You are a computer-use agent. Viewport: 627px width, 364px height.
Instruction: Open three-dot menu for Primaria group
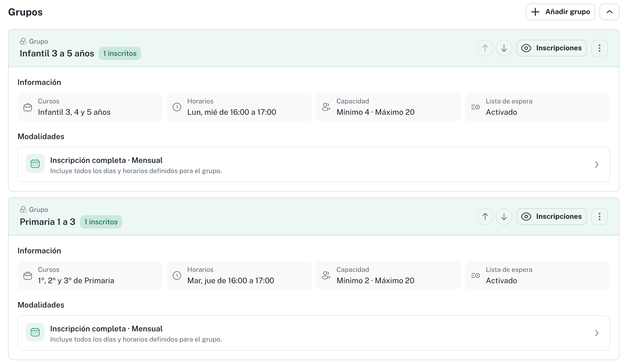(x=600, y=217)
